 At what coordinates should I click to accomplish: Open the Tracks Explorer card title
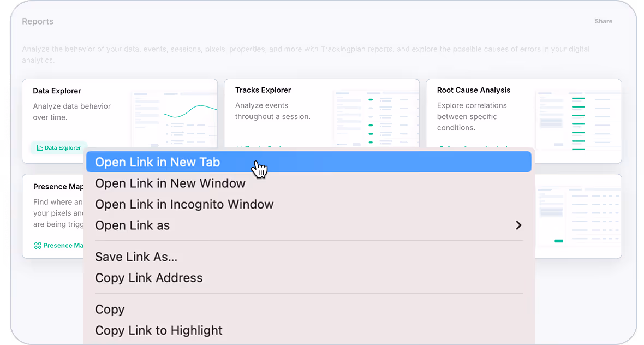point(263,90)
